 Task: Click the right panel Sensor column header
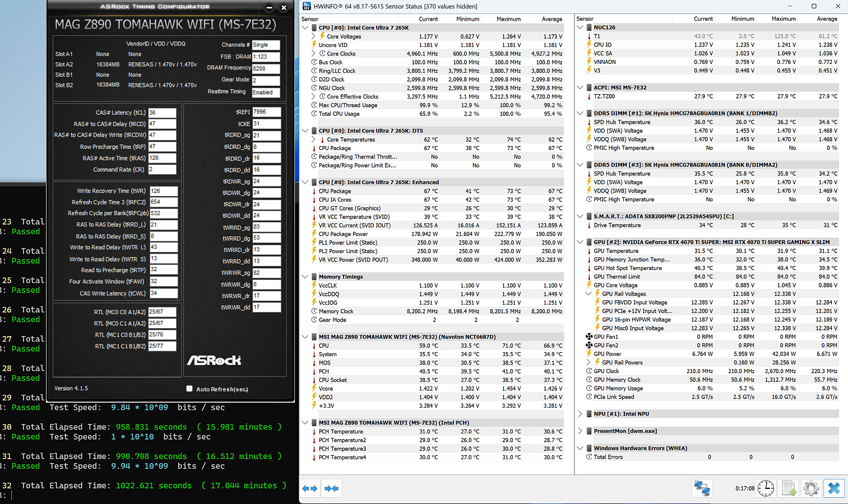click(585, 19)
